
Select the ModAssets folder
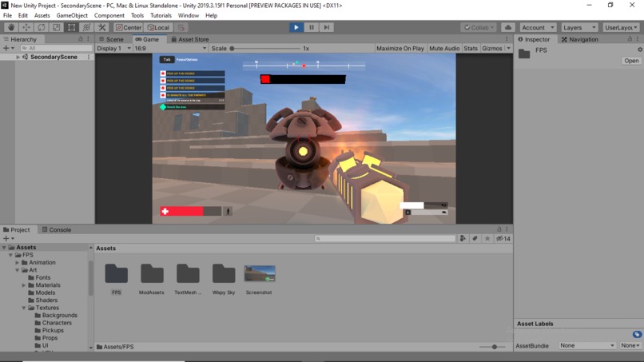pyautogui.click(x=152, y=273)
